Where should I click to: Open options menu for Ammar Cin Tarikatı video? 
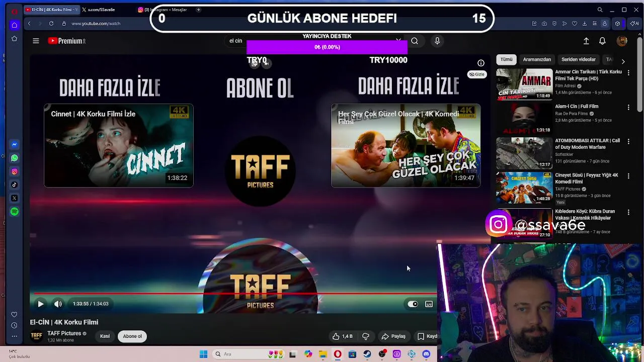(628, 72)
